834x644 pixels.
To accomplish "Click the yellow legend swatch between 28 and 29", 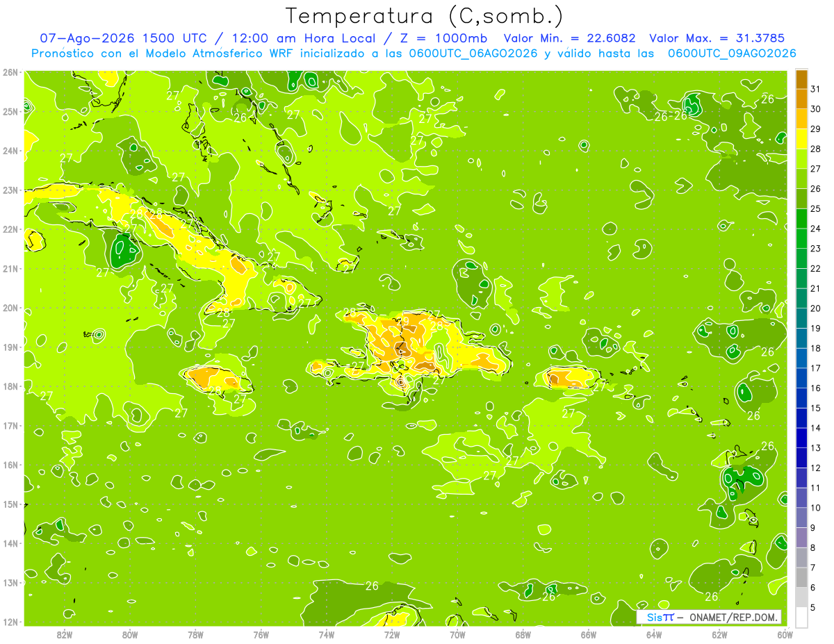I will pyautogui.click(x=801, y=139).
